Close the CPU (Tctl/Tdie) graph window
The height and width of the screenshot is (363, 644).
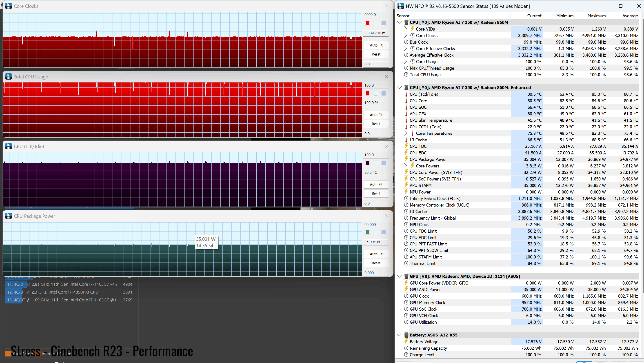pos(386,146)
